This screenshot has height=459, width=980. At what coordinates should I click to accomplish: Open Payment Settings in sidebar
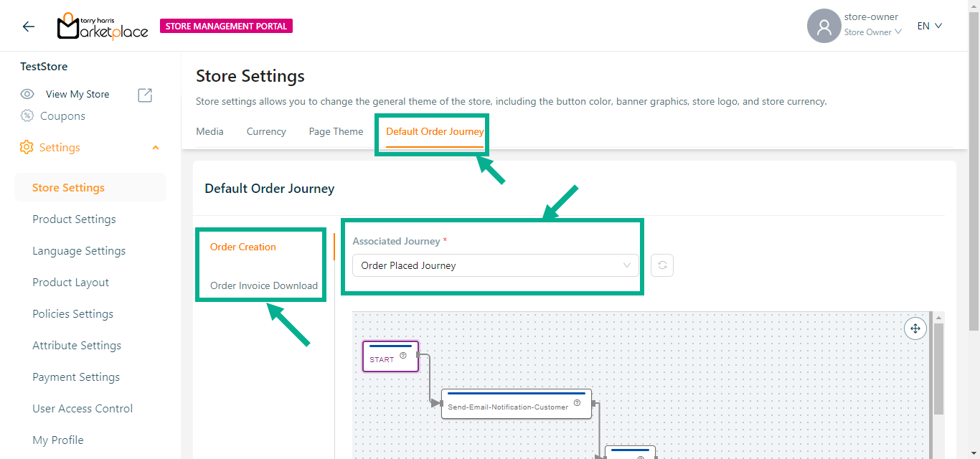76,377
